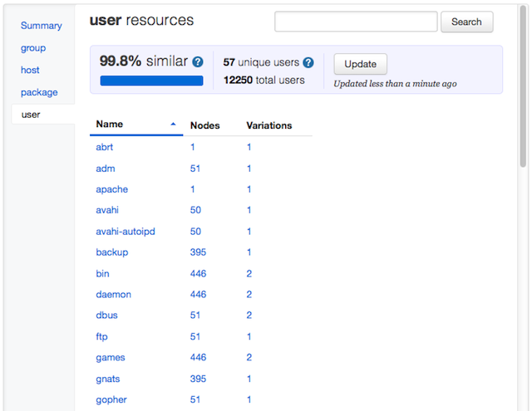
Task: Focus the search input field
Action: [356, 22]
